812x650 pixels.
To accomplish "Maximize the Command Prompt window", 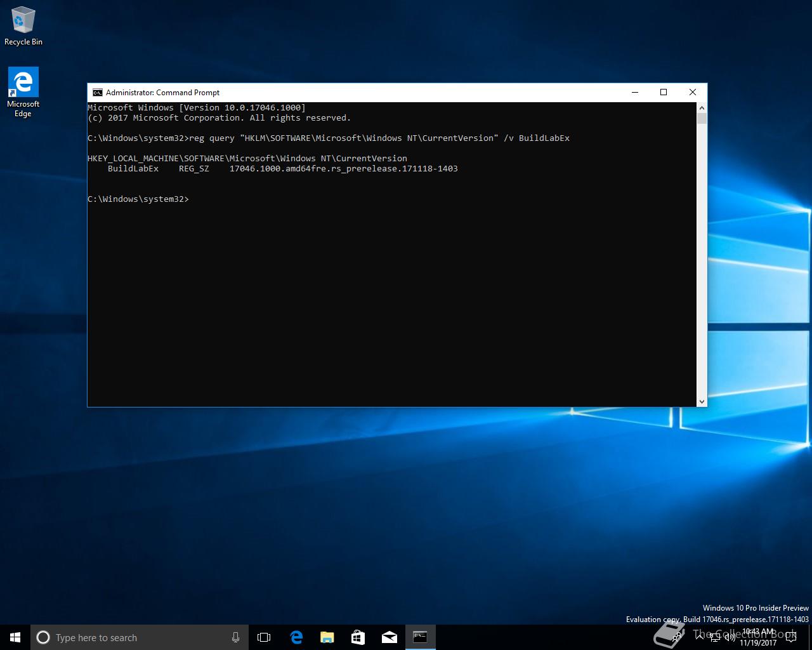I will 664,92.
